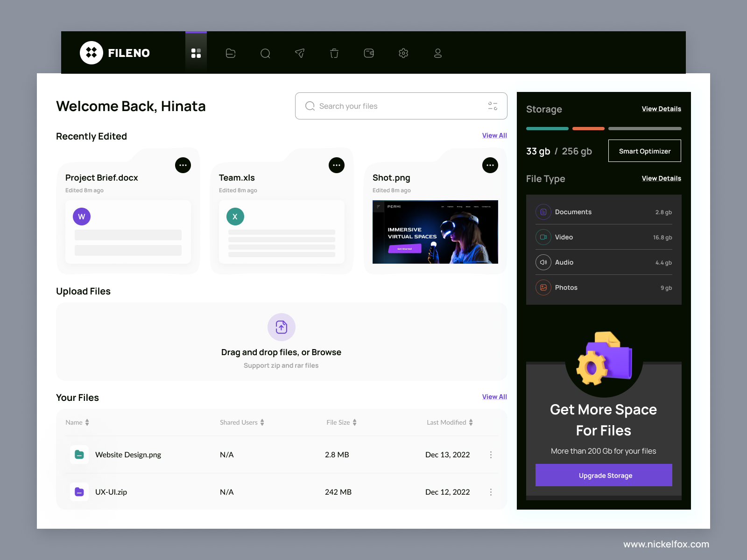Open the user Profile icon

click(x=438, y=53)
